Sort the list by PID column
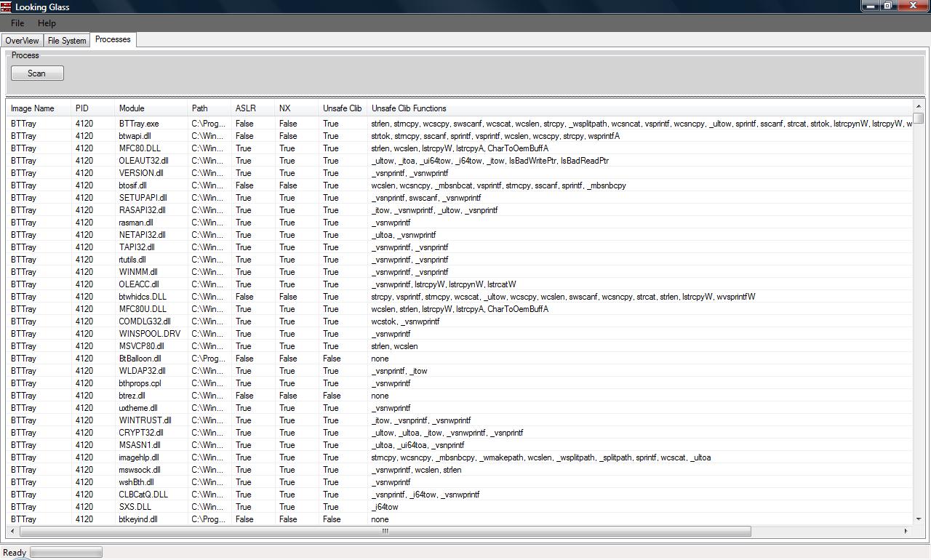The height and width of the screenshot is (560, 931). click(x=94, y=108)
